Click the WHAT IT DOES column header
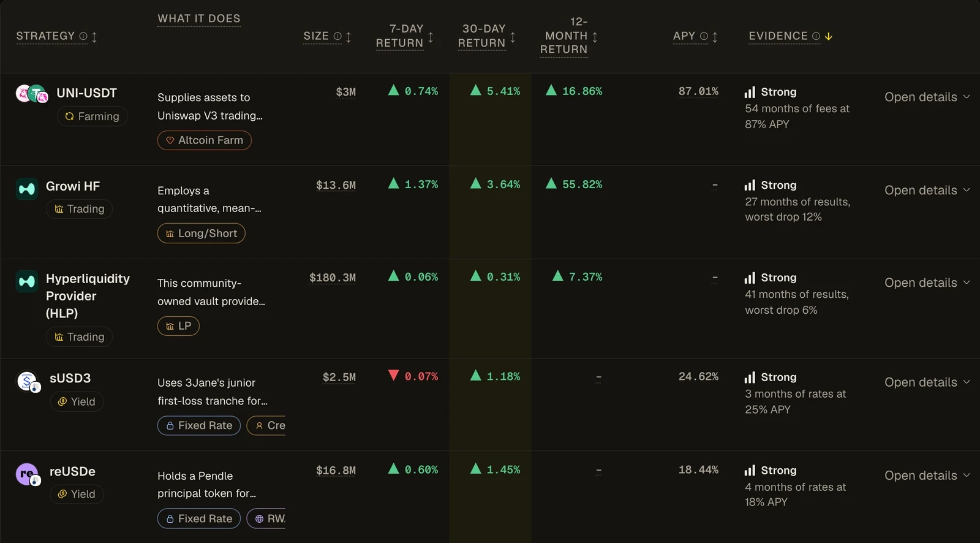This screenshot has width=980, height=543. coord(199,19)
